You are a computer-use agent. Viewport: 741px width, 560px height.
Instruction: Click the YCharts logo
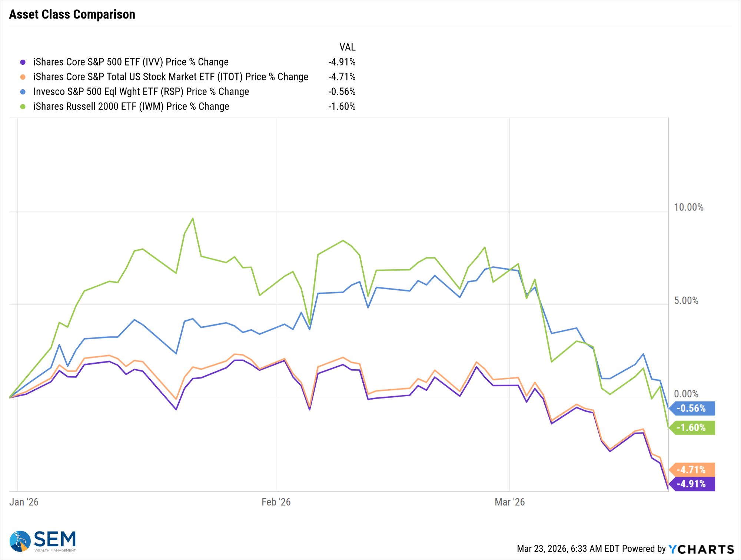[x=701, y=549]
